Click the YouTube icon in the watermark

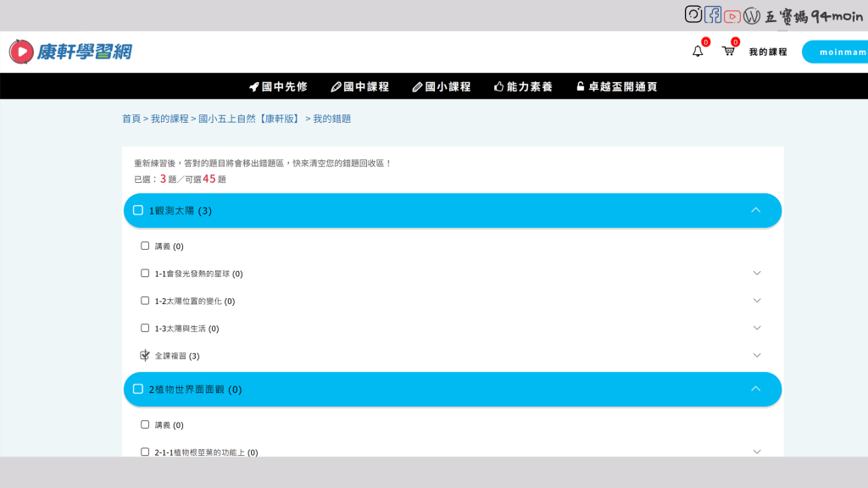pos(732,16)
